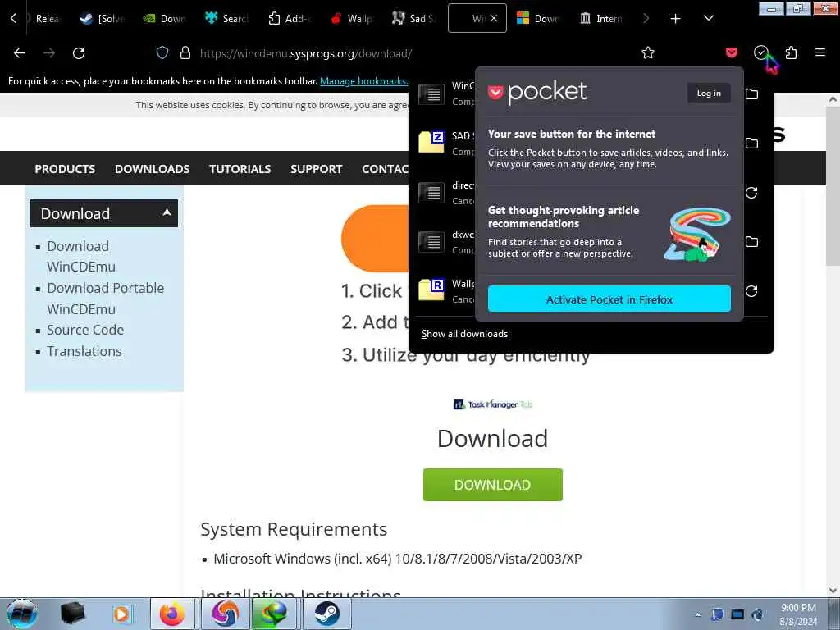Click the Wallpaper RAR archive icon
The image size is (840, 630).
click(x=431, y=290)
